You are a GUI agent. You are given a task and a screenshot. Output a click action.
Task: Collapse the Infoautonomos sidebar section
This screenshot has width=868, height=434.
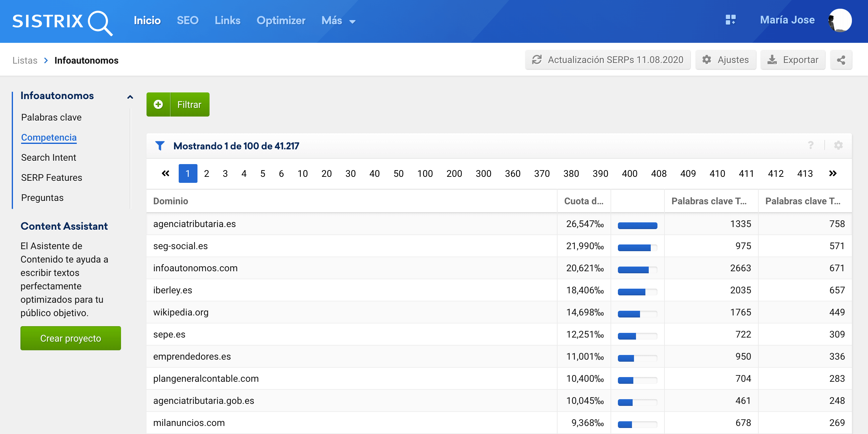pos(130,97)
